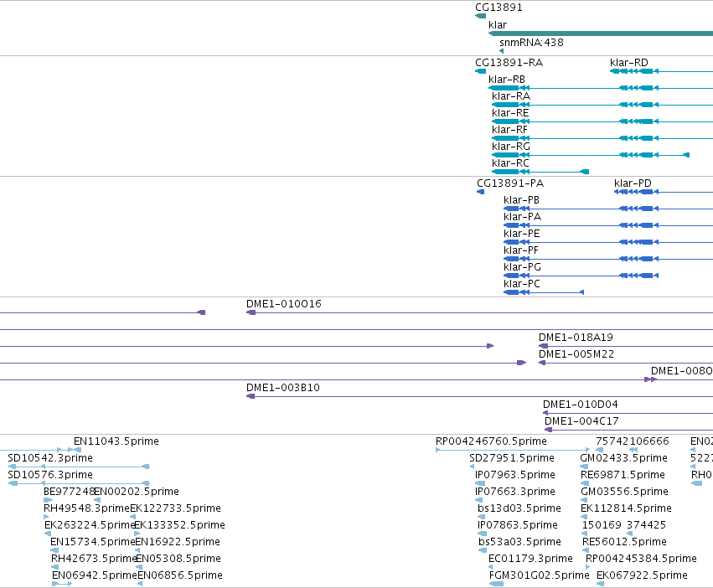This screenshot has width=713, height=588.
Task: Click the klar-RD transcript label
Action: 629,63
